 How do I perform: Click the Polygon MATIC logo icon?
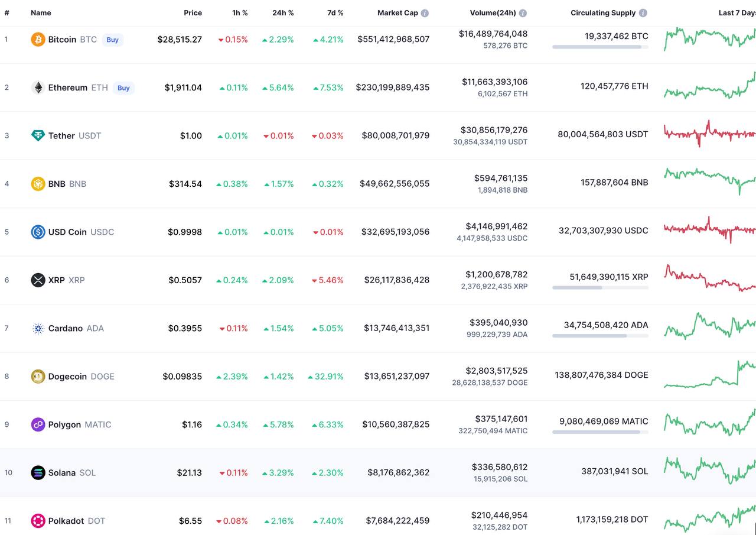(38, 424)
